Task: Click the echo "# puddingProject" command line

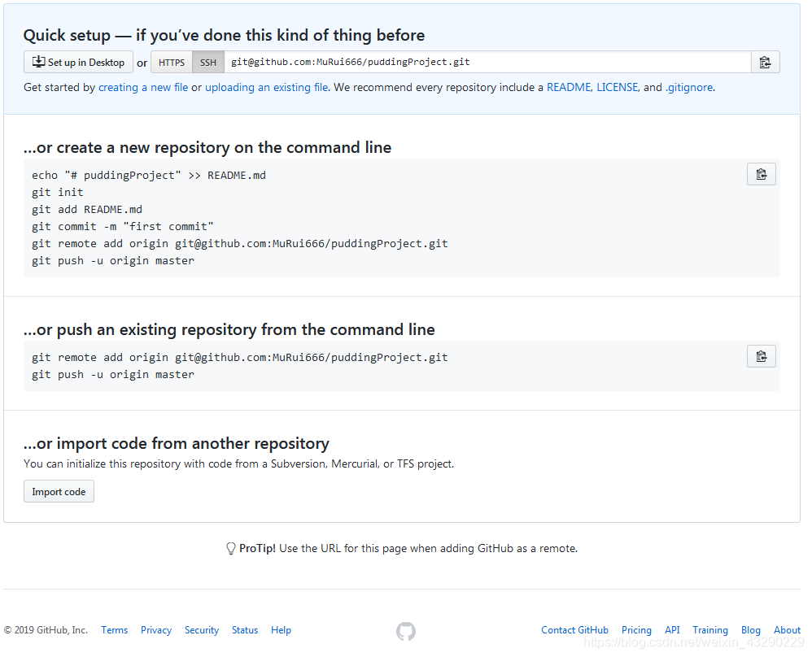Action: pos(149,176)
